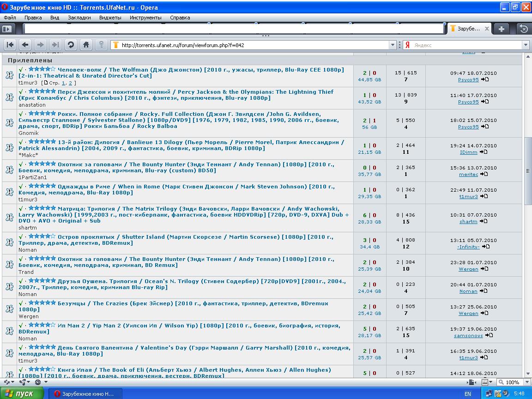
Task: Expand the address bar history dropdown
Action: pos(393,45)
